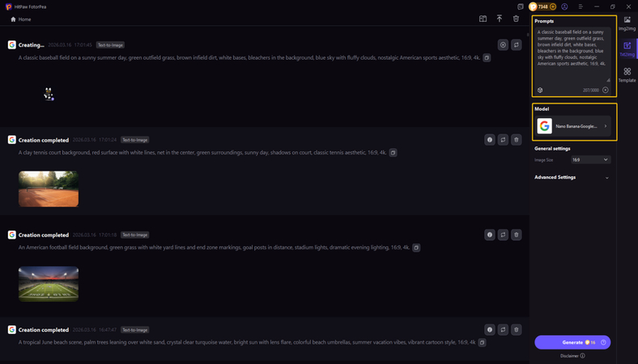The image size is (638, 364).
Task: Clear the prompt text with circle-x icon
Action: click(606, 91)
